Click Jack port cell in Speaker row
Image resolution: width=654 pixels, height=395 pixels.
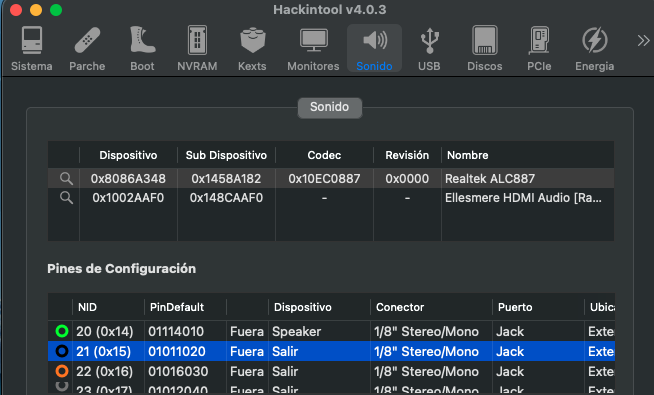[510, 332]
